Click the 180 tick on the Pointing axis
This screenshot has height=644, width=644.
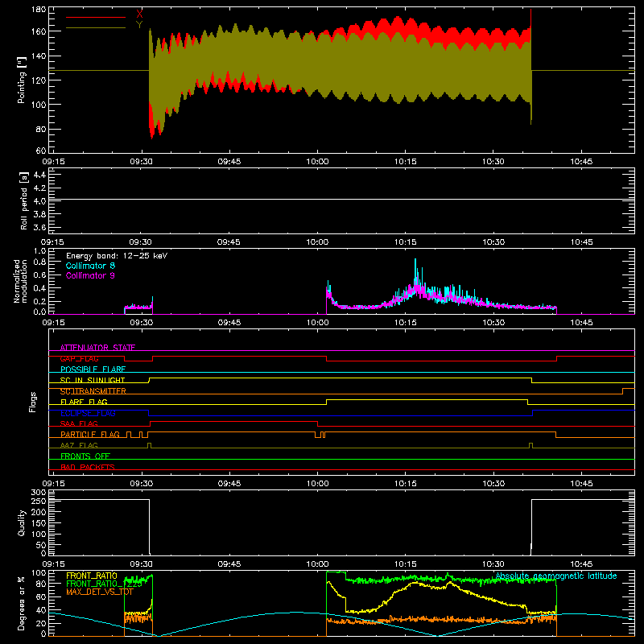[x=39, y=10]
